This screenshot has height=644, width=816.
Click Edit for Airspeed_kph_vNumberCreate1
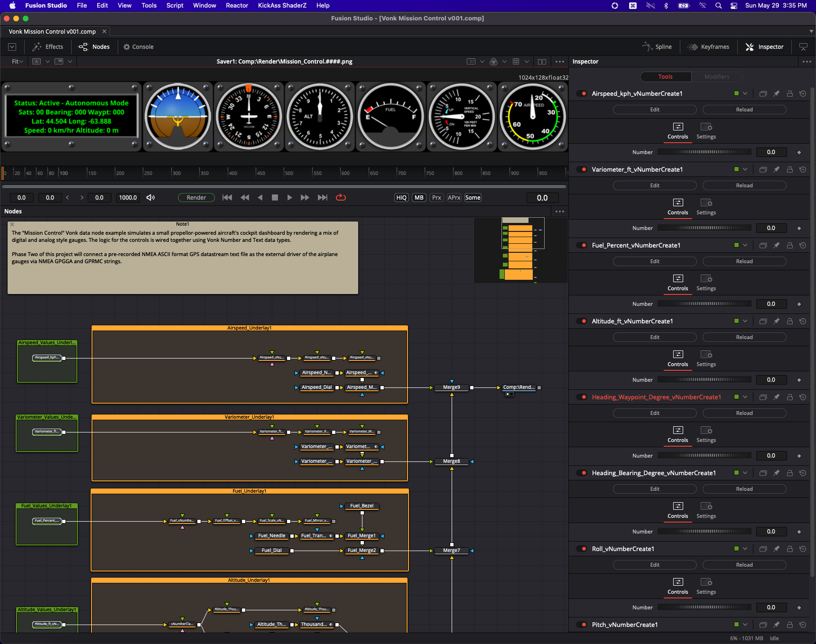[655, 110]
